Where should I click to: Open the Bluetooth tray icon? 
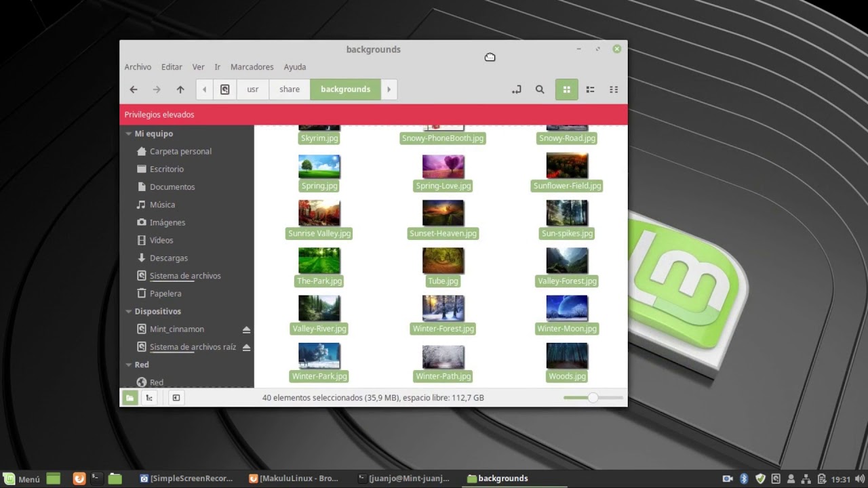(743, 479)
